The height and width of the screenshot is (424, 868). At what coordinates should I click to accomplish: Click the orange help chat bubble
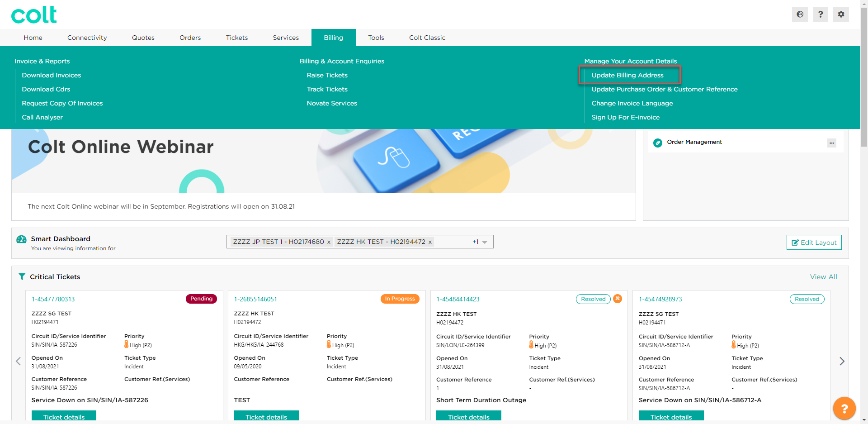[x=844, y=408]
